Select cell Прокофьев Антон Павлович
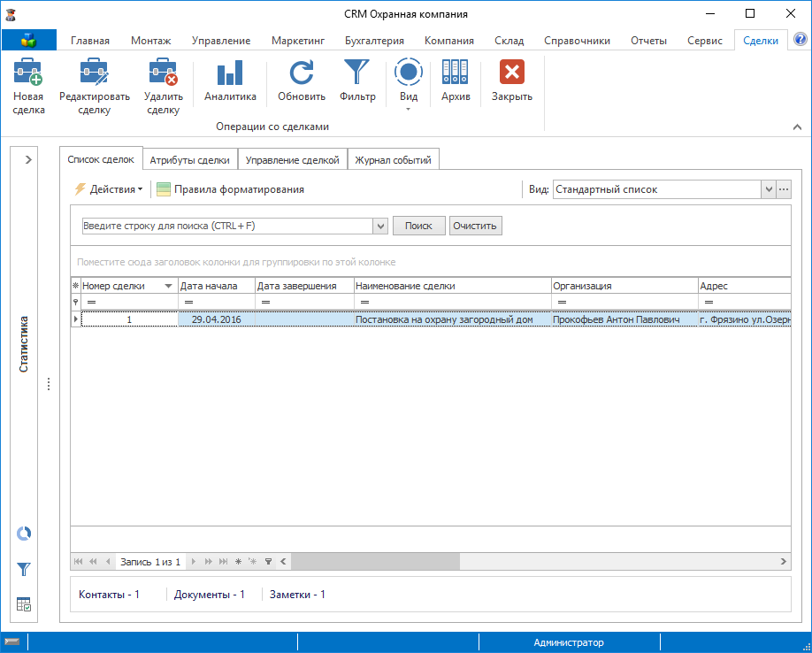 624,319
